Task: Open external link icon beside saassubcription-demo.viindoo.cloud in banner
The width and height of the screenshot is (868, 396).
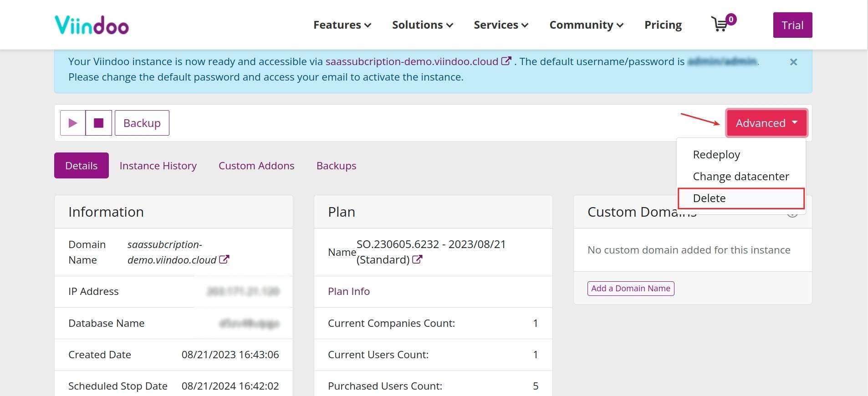Action: [x=506, y=61]
